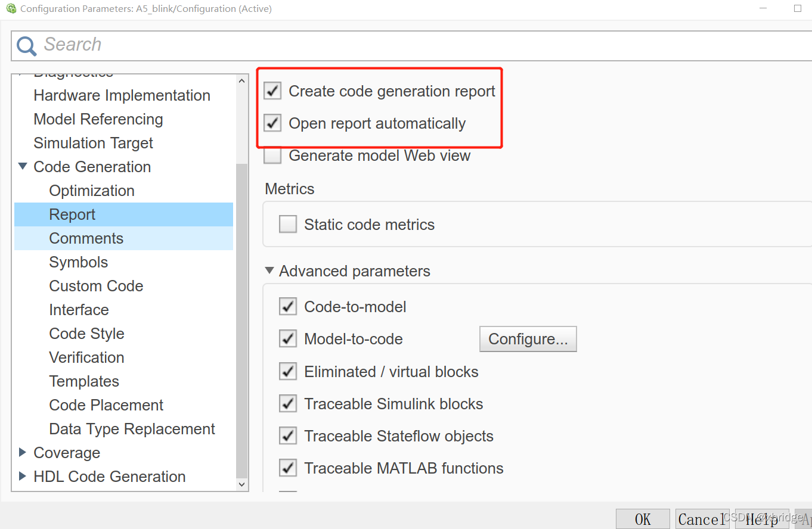
Task: Select the Coverage tree item
Action: [67, 453]
